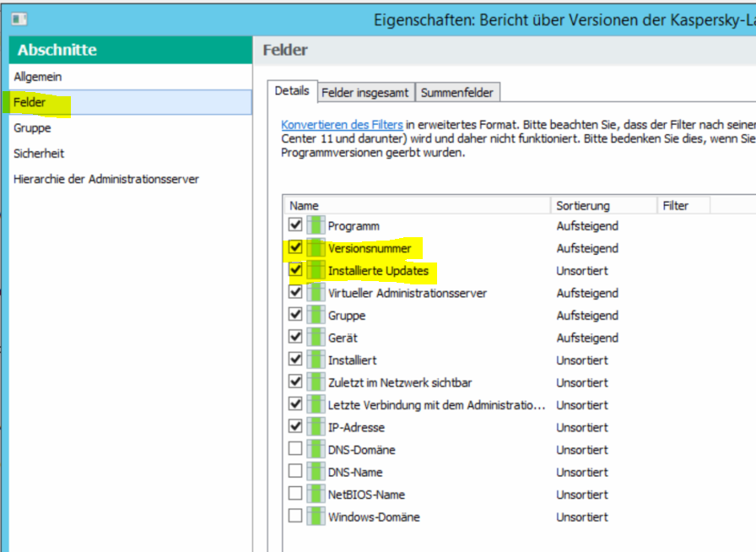
Task: Switch to the Details tab
Action: (x=292, y=90)
